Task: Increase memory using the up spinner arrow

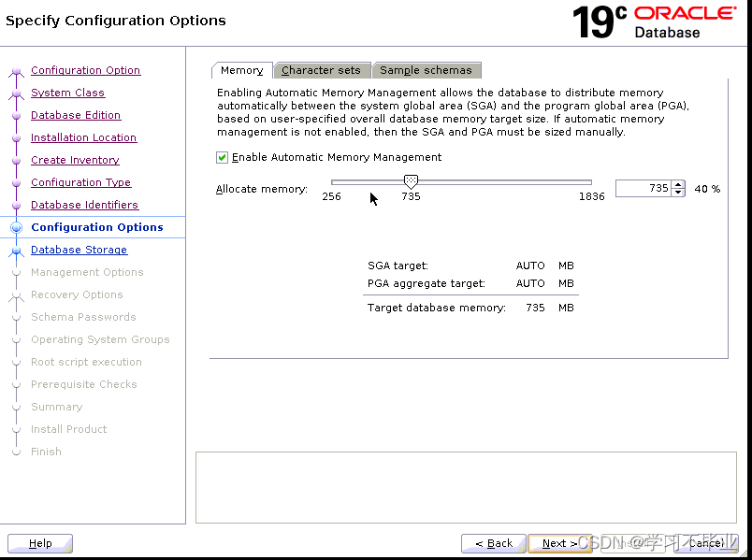Action: point(678,184)
